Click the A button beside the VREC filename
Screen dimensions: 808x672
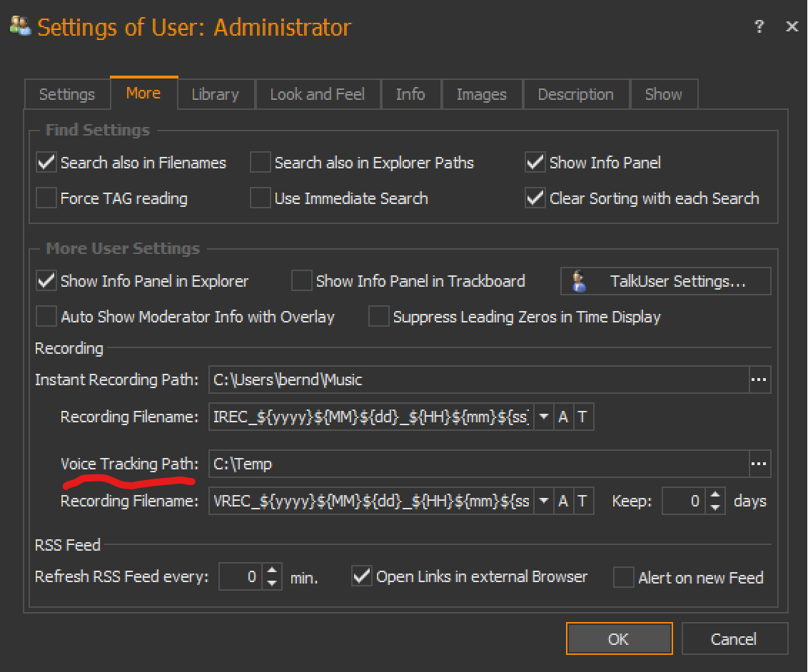(x=563, y=502)
